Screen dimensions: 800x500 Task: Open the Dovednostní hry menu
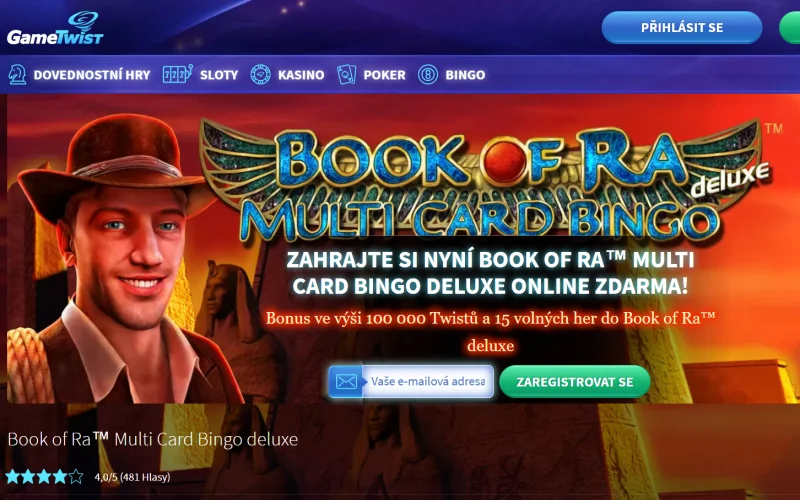(x=92, y=75)
